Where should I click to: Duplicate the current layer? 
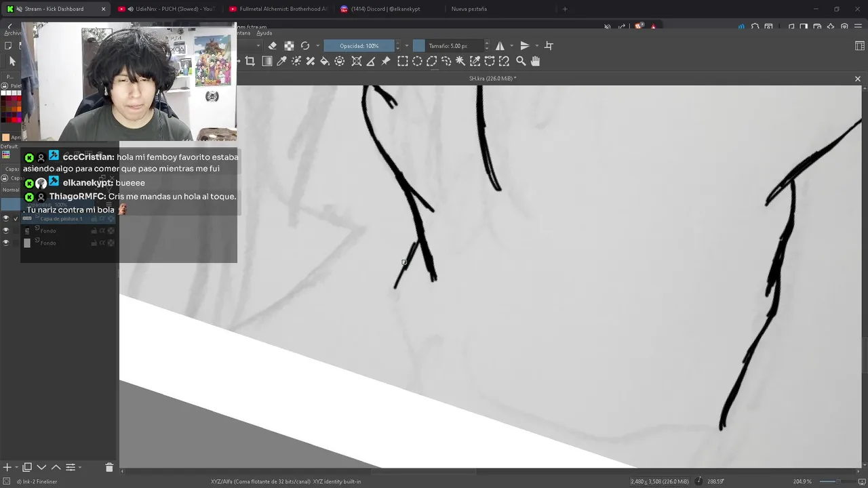27,467
